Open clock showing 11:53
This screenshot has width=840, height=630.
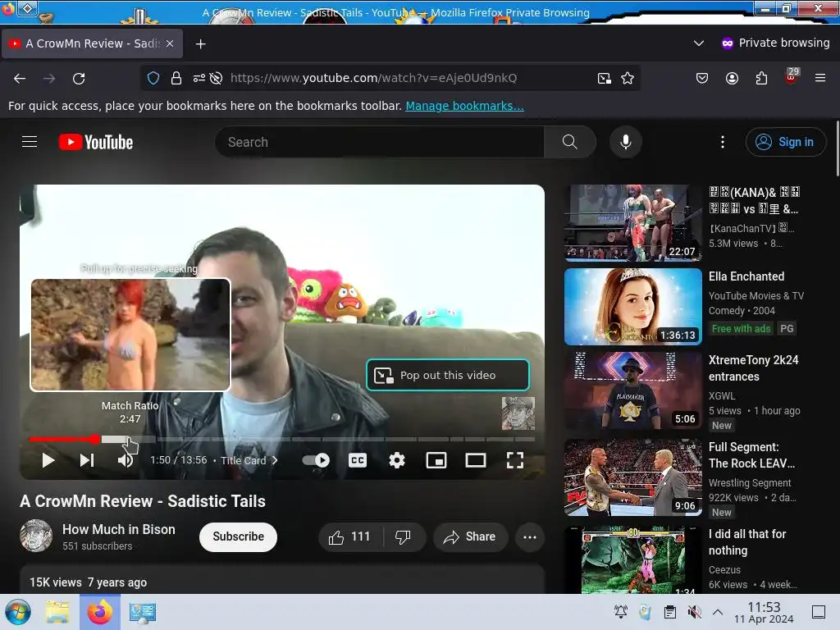[764, 612]
